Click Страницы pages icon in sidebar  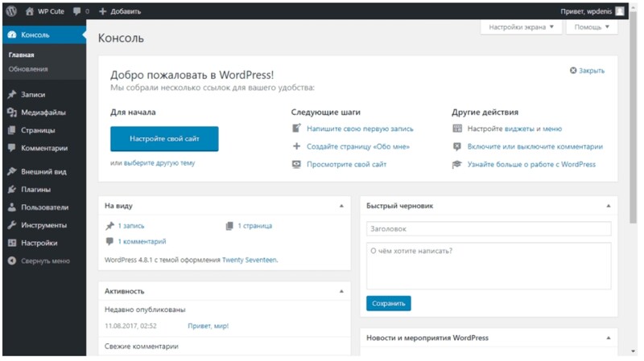pyautogui.click(x=12, y=130)
